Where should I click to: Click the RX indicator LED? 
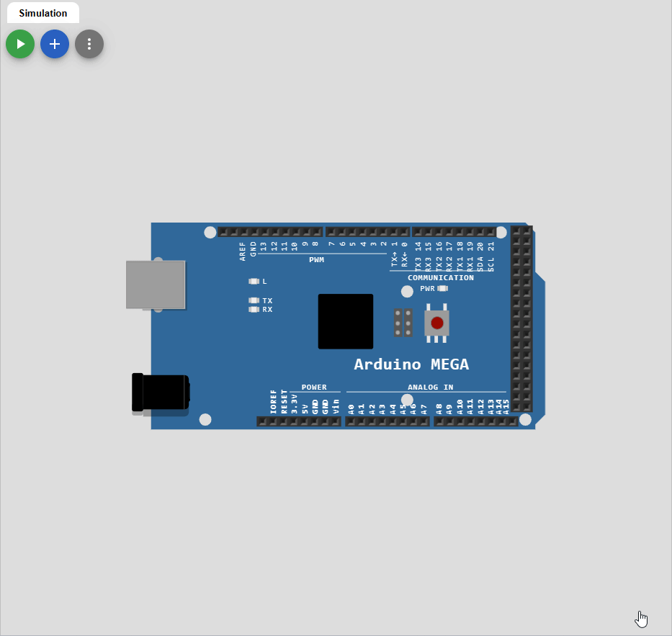point(254,310)
